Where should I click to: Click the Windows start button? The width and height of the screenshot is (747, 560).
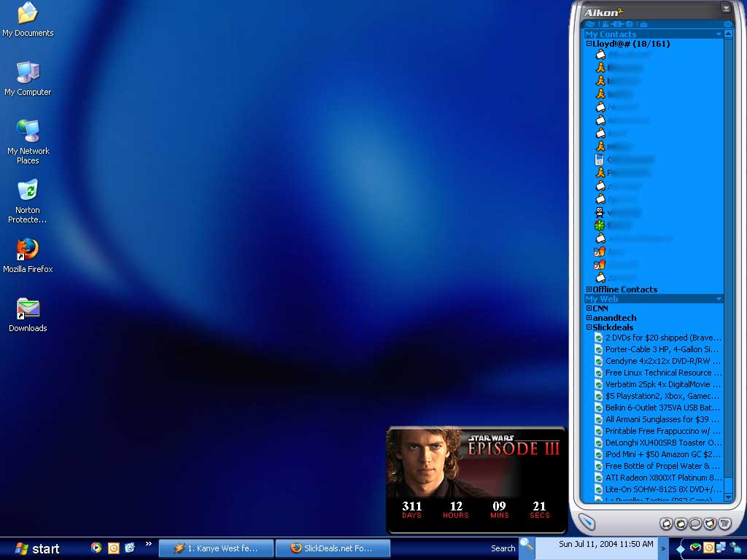coord(38,548)
